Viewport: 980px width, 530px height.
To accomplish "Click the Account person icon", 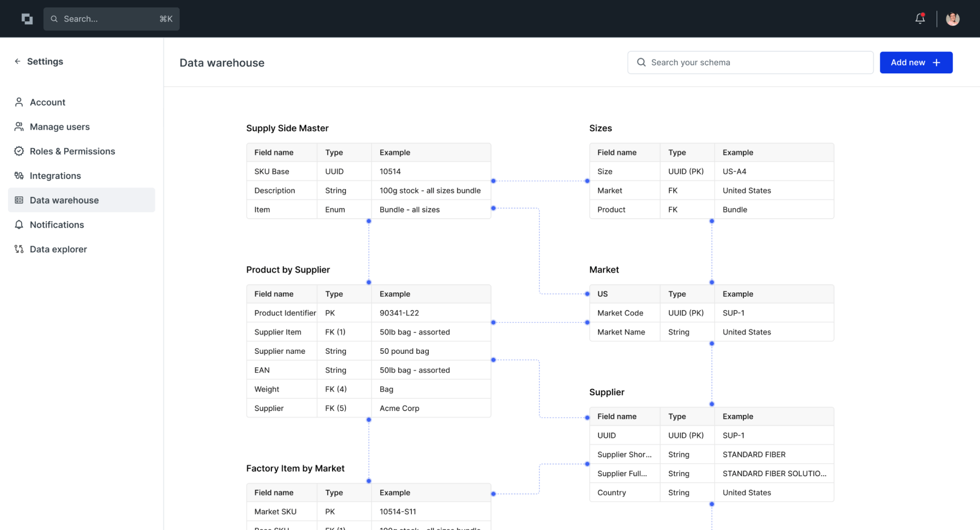I will (19, 102).
